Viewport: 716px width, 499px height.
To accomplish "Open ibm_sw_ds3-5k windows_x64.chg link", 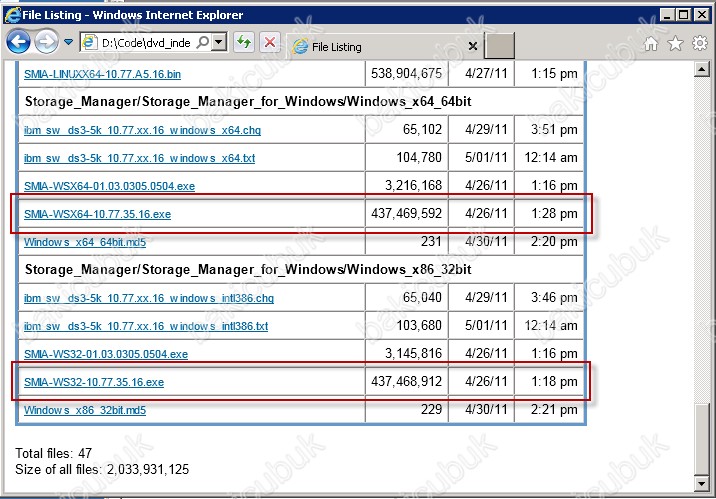I will (x=142, y=130).
